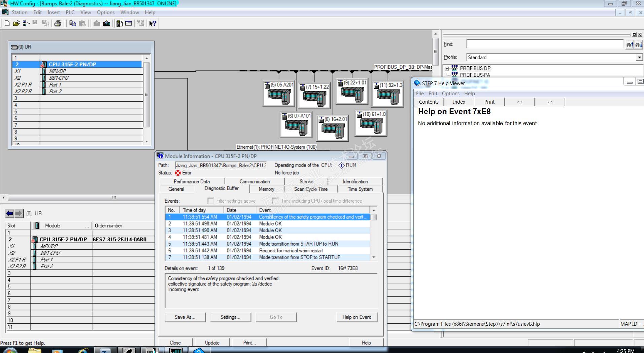The width and height of the screenshot is (644, 353).
Task: Switch to the General tab
Action: tap(176, 189)
